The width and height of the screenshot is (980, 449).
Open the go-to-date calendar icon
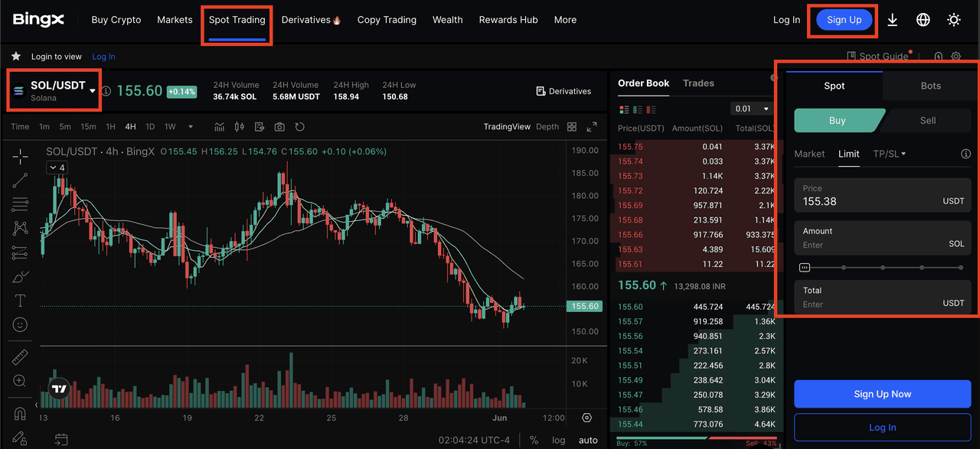coord(61,440)
